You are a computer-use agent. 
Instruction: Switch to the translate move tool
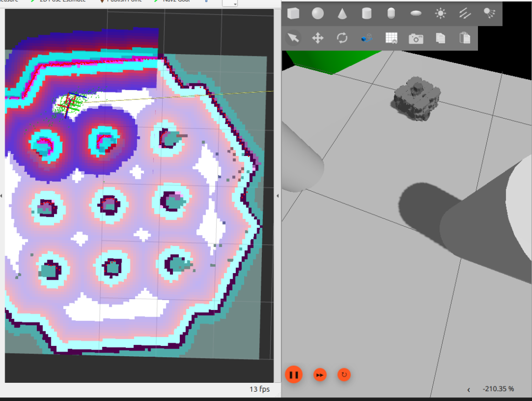tap(317, 38)
